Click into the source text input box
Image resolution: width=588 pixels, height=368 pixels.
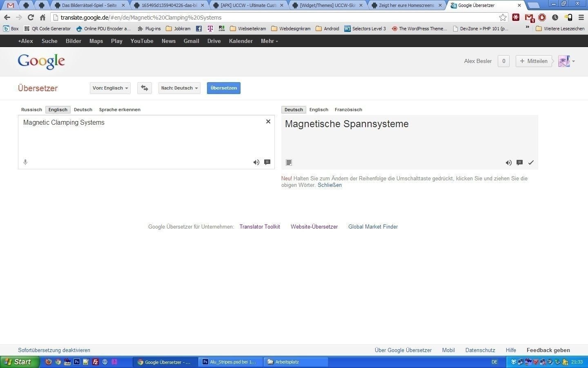click(146, 142)
